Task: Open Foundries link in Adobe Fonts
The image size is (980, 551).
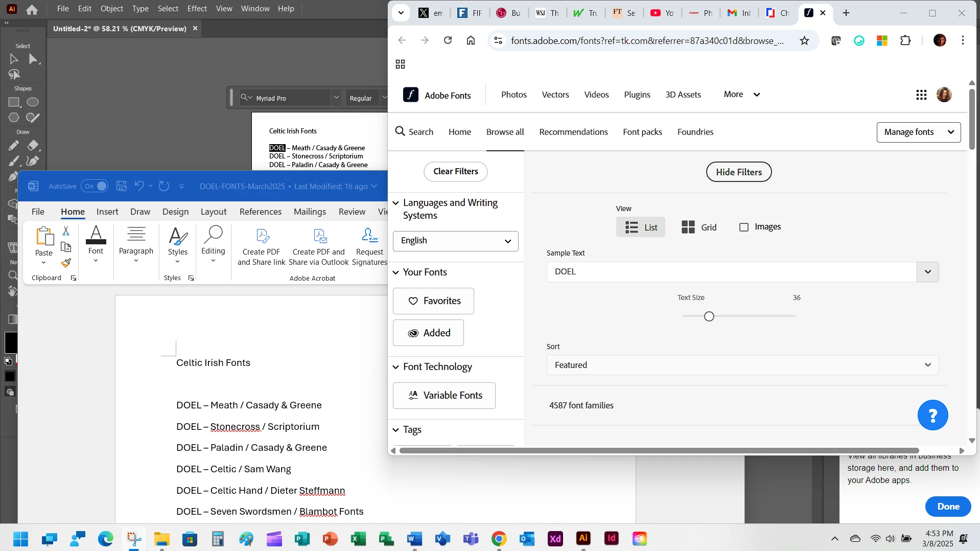Action: (x=695, y=132)
